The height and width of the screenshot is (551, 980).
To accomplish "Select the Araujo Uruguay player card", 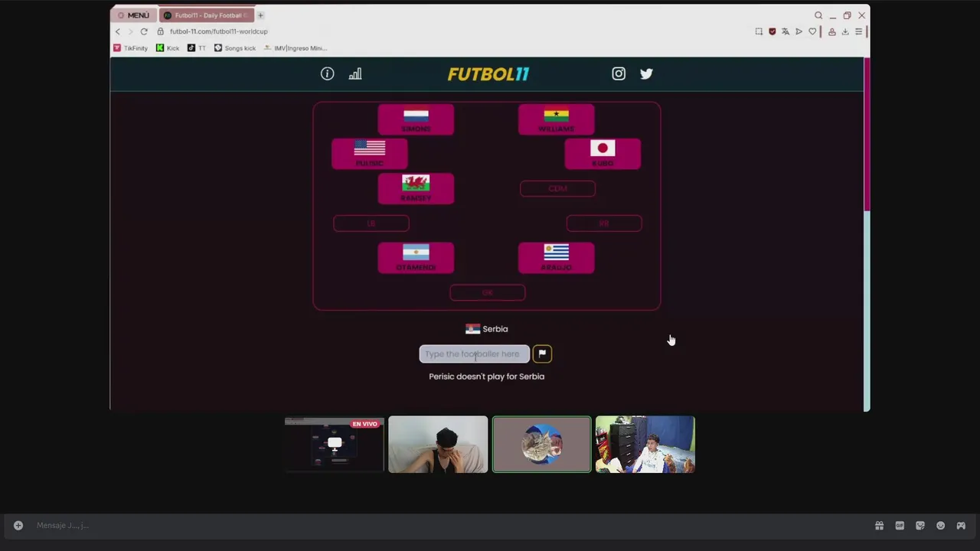I will (557, 258).
